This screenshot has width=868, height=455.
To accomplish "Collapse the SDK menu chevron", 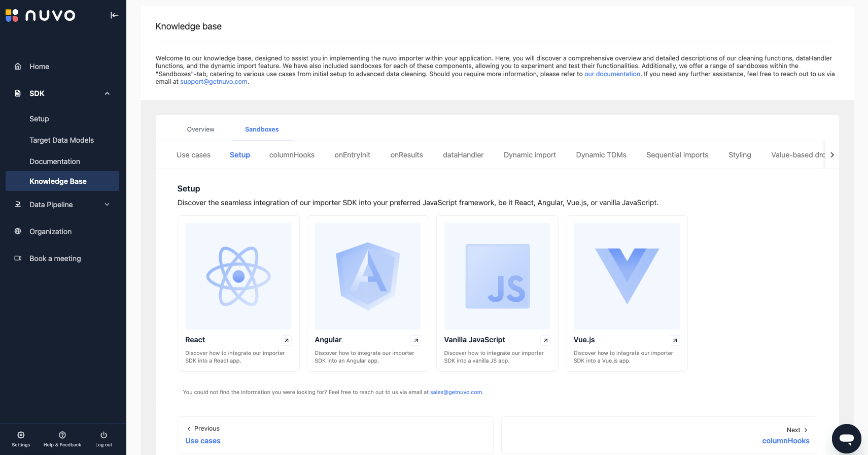I will point(107,93).
